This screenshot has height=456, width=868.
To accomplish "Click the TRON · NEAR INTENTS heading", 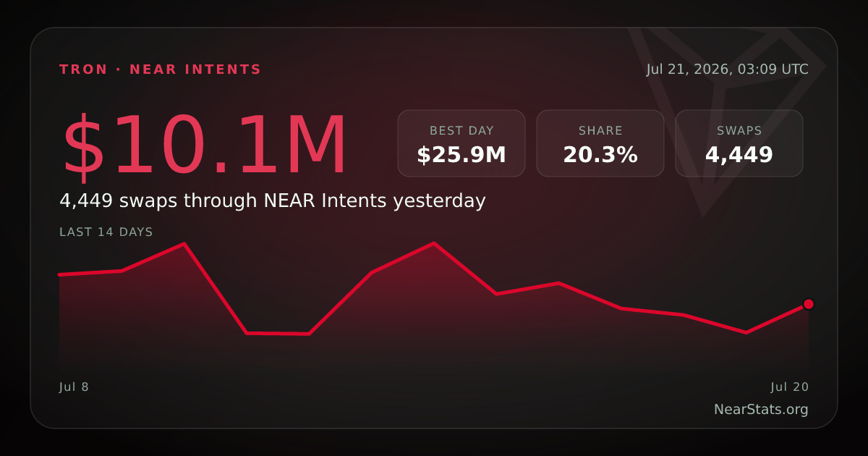I will click(160, 69).
